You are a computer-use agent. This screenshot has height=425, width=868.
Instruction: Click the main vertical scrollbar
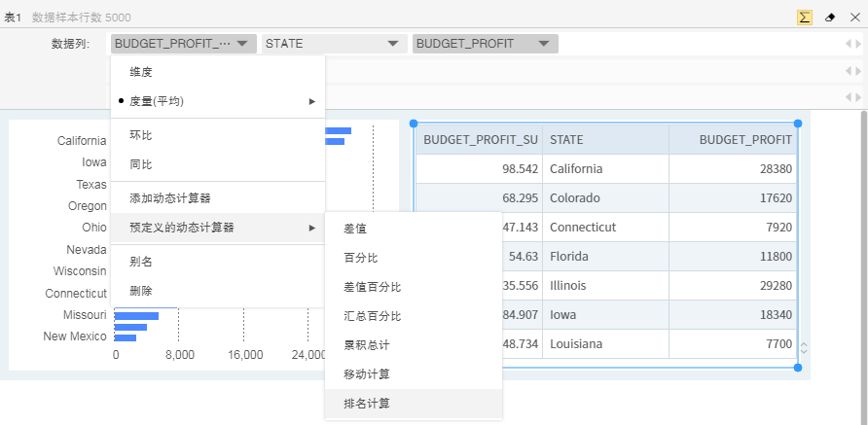pyautogui.click(x=862, y=233)
